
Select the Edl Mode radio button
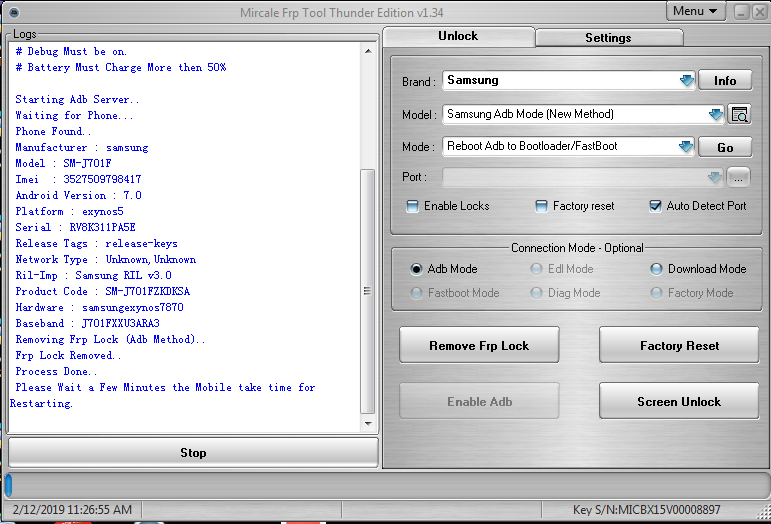[536, 269]
